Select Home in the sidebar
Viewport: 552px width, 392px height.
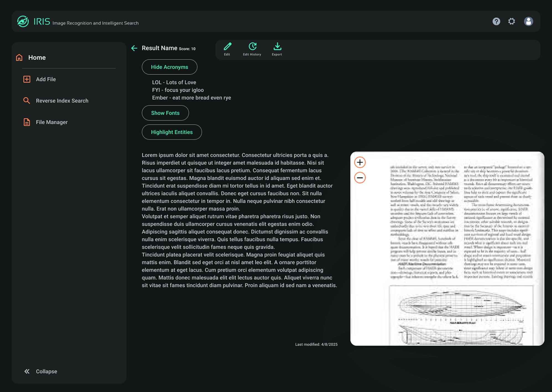pos(37,57)
